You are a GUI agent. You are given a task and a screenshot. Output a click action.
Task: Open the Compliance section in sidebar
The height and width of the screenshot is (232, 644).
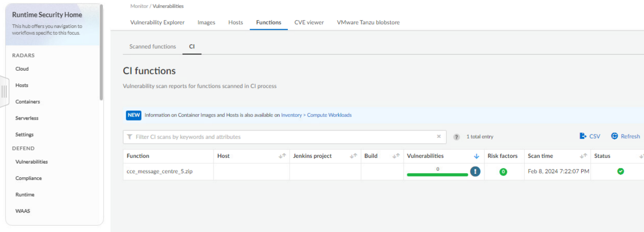28,178
